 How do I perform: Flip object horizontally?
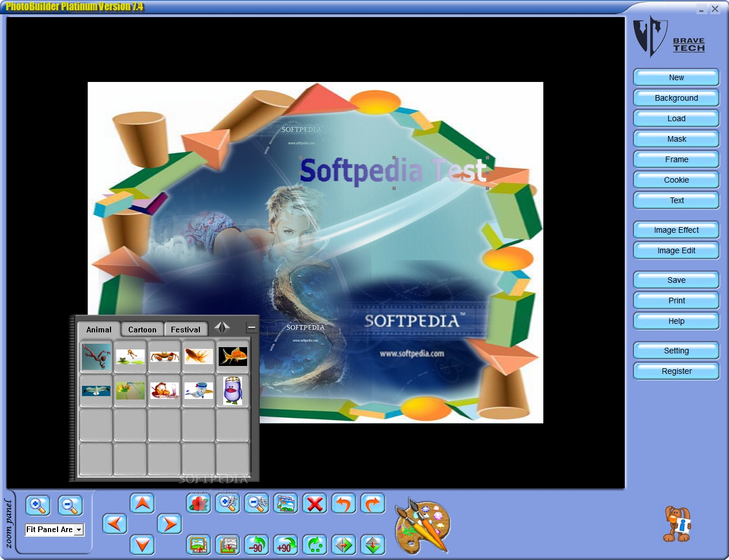click(x=344, y=545)
